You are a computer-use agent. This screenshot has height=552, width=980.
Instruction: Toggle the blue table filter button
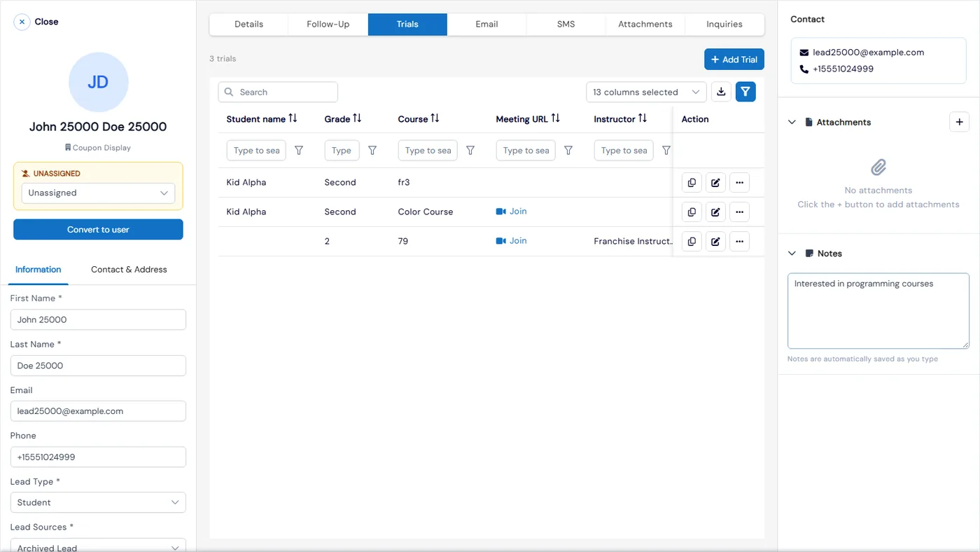(745, 92)
